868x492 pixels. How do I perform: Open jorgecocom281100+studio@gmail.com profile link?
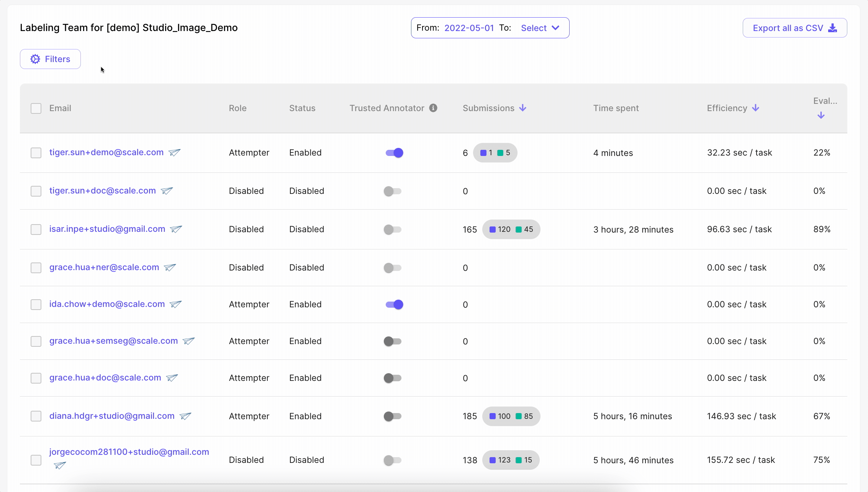click(x=129, y=452)
